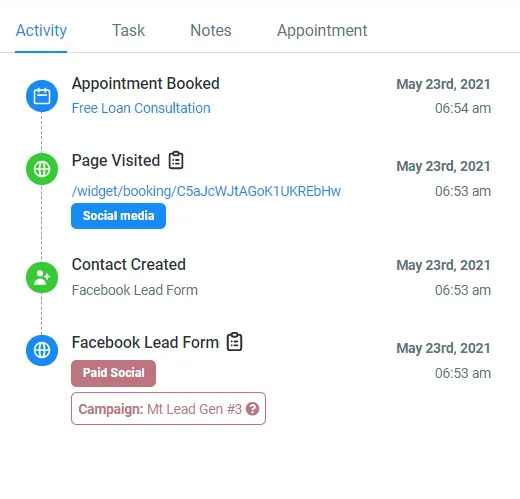Click the Appointment Booked heading
Image resolution: width=520 pixels, height=499 pixels.
tap(146, 83)
